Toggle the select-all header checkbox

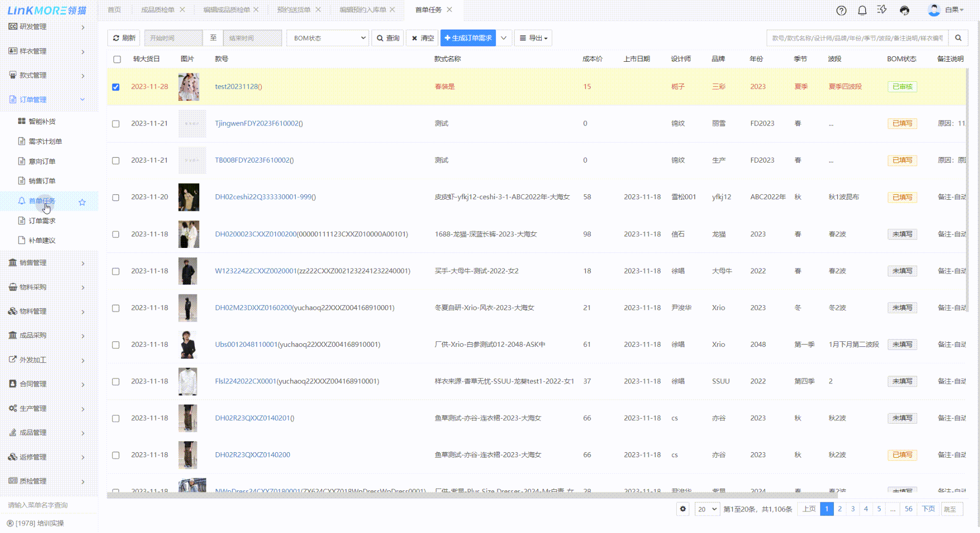tap(117, 59)
